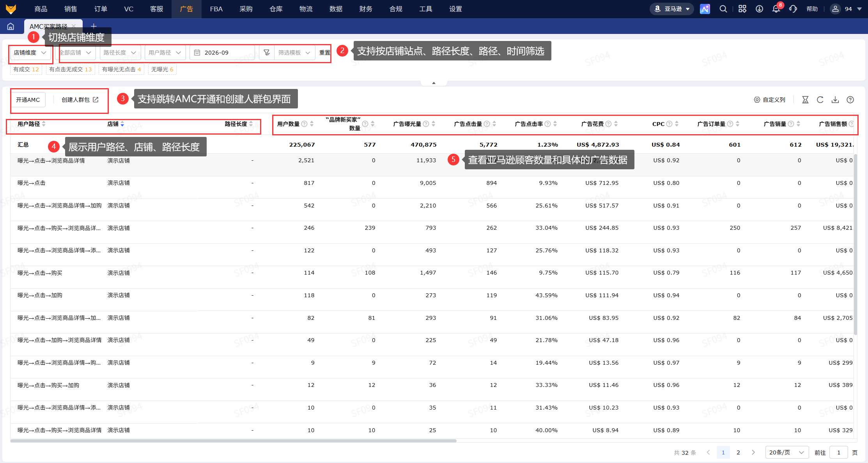The width and height of the screenshot is (868, 463).
Task: Open the 路径长度 filter dropdown
Action: pyautogui.click(x=120, y=53)
